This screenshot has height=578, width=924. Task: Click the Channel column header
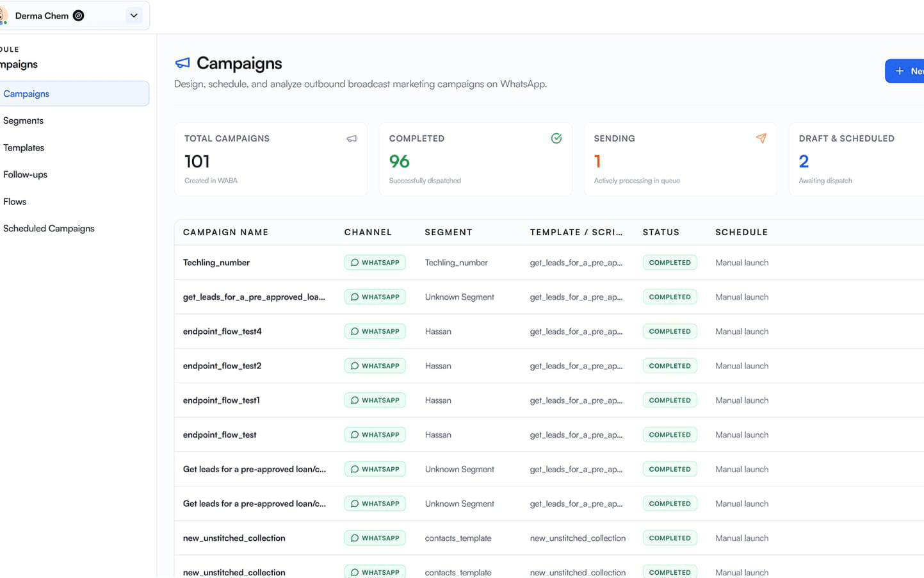(368, 232)
